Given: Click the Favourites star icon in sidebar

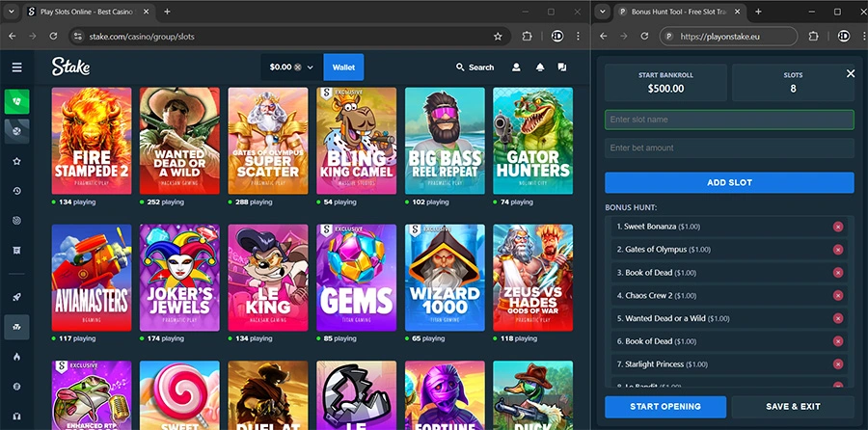Looking at the screenshot, I should 16,161.
